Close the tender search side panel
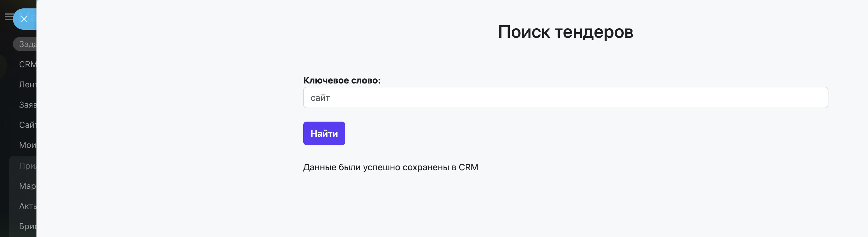This screenshot has width=868, height=237. pyautogui.click(x=24, y=19)
